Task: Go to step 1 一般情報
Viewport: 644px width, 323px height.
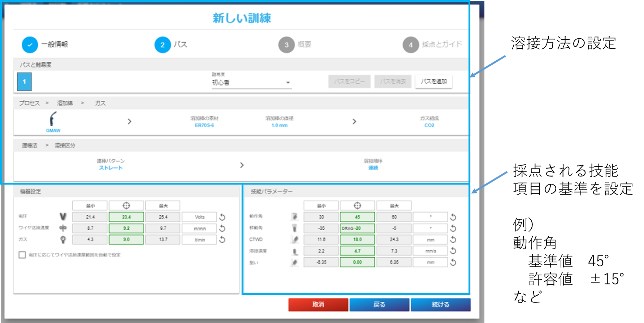Action: (x=30, y=45)
